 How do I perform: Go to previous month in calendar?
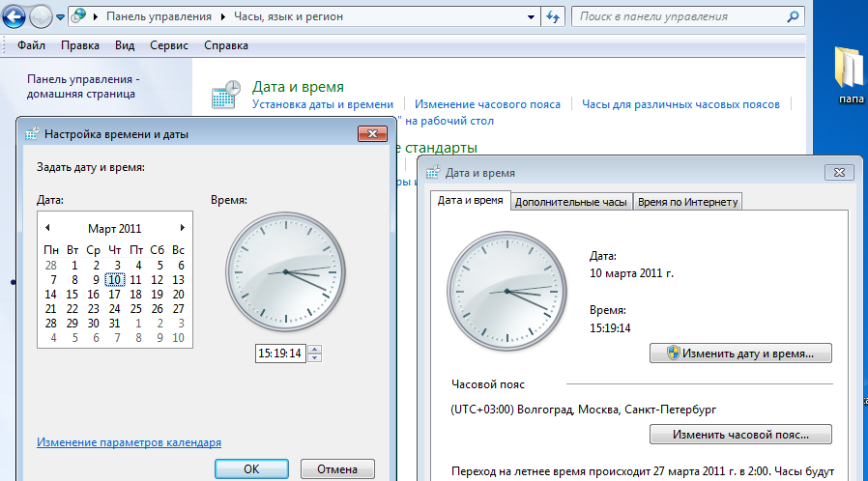point(47,228)
